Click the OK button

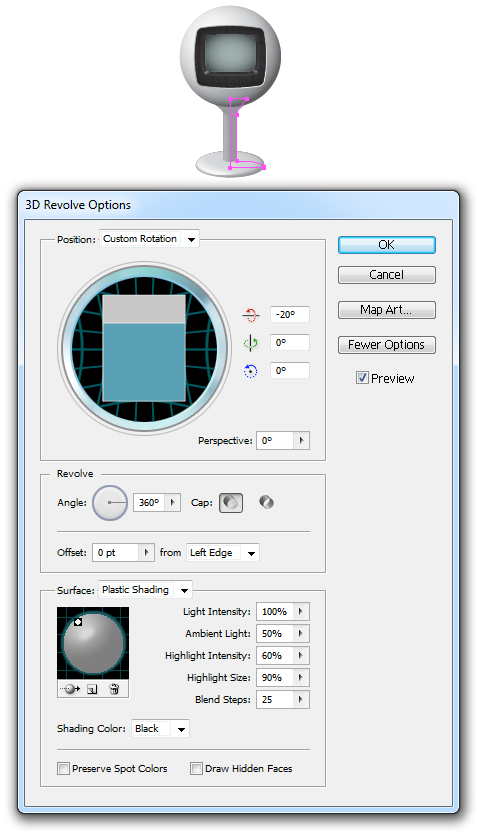386,245
